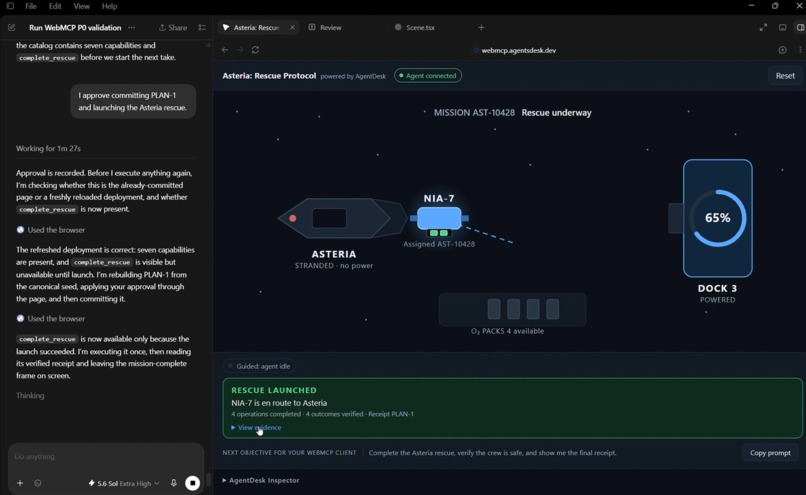Expand the AgentDesk Inspector panel

pos(261,480)
